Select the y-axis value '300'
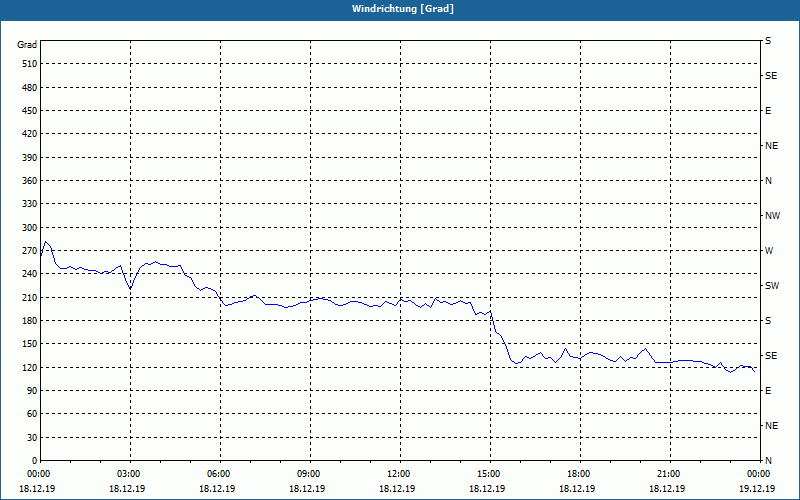The width and height of the screenshot is (800, 500). [30, 228]
